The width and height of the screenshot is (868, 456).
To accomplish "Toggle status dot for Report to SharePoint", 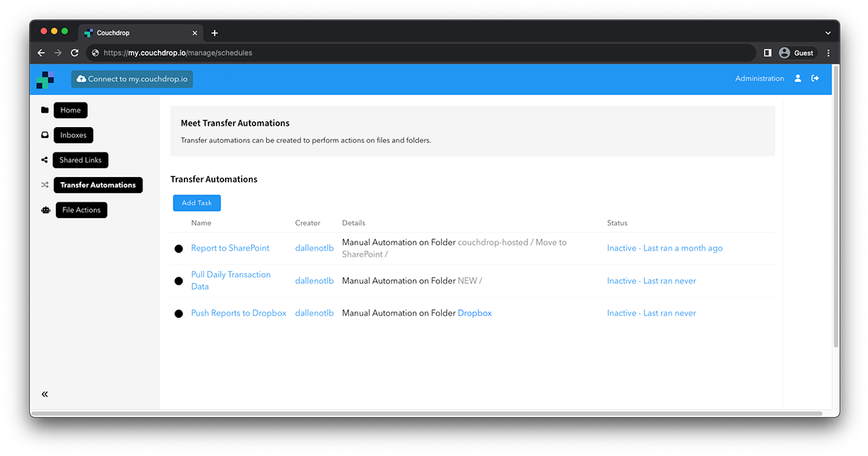I will 179,249.
